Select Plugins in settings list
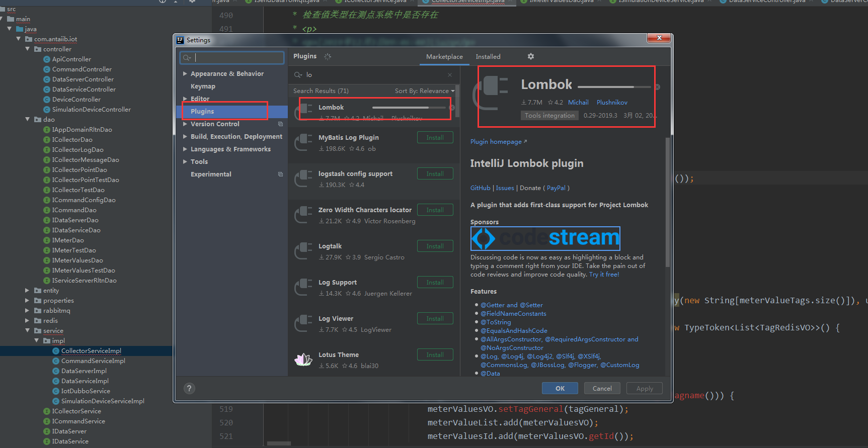 point(232,111)
